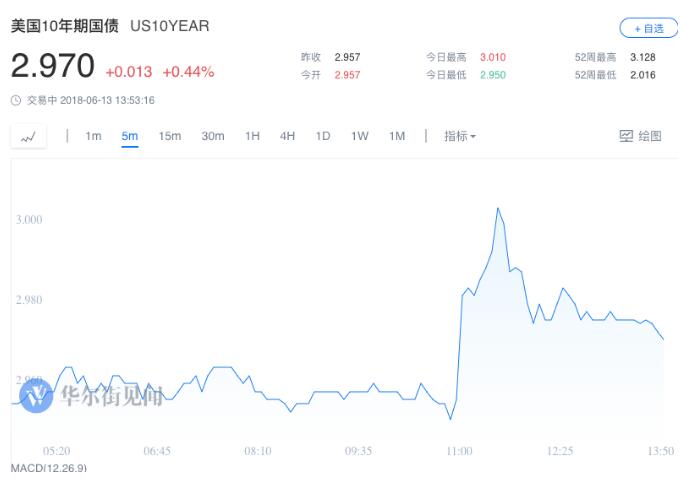
Task: Add to watchlist with + 自选
Action: 648,28
